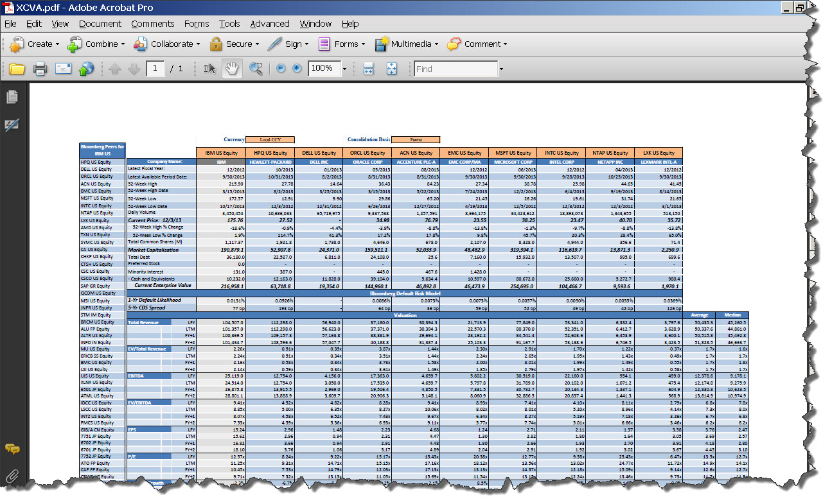Image resolution: width=832 pixels, height=504 pixels.
Task: Click the Email envelope icon
Action: click(x=63, y=69)
